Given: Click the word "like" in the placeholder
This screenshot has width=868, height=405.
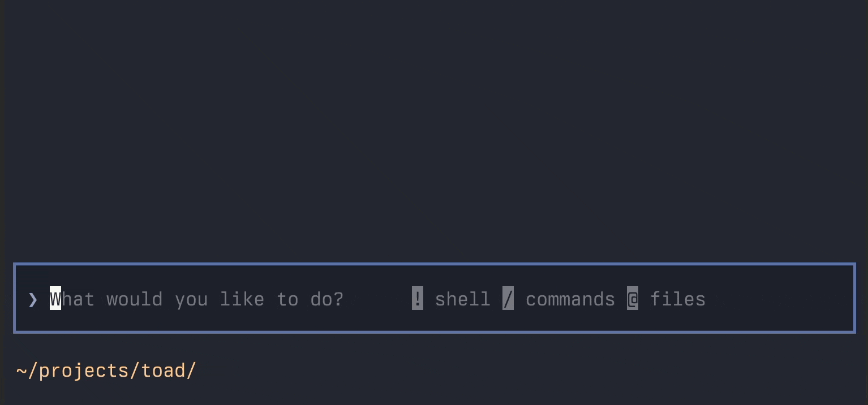Looking at the screenshot, I should (x=242, y=299).
